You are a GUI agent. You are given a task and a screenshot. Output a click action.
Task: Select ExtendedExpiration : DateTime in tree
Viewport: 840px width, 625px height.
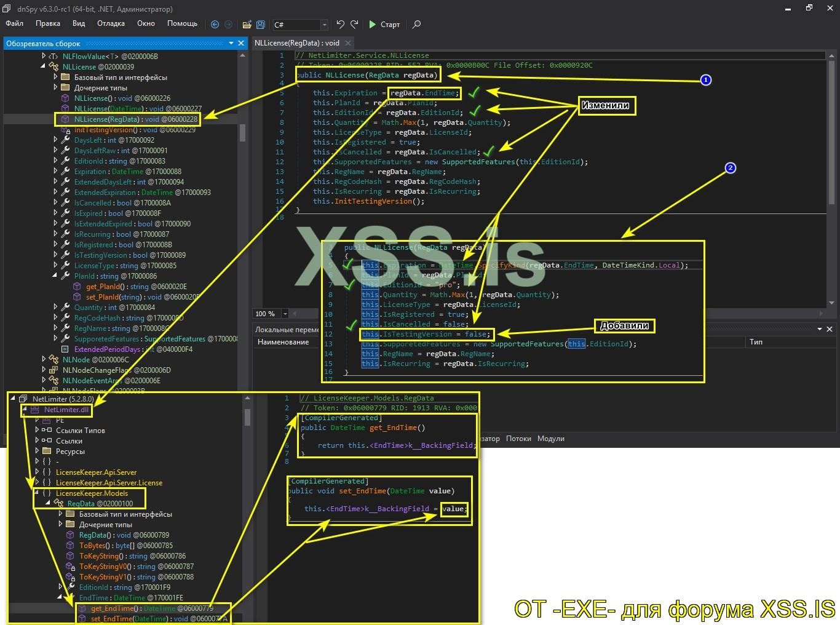pos(142,193)
